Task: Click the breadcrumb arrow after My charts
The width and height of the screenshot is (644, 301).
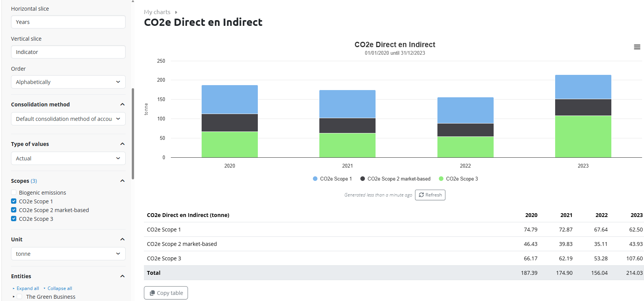Action: pos(176,13)
